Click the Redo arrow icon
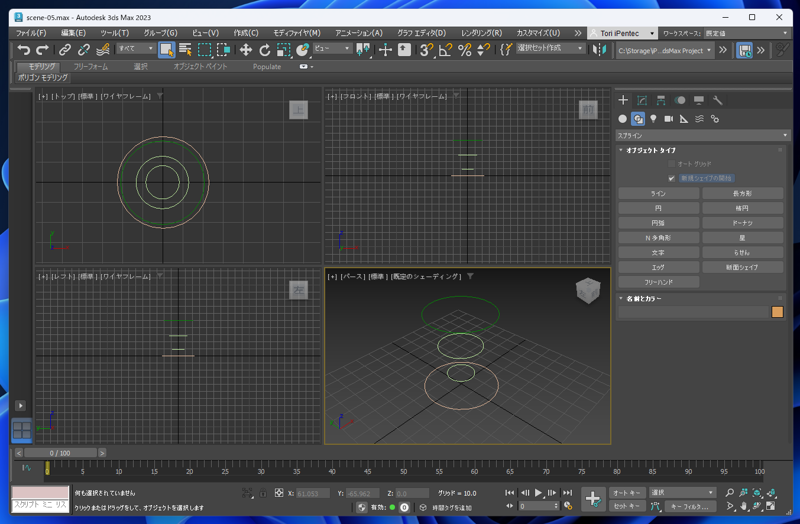Viewport: 800px width, 524px height. [x=42, y=49]
